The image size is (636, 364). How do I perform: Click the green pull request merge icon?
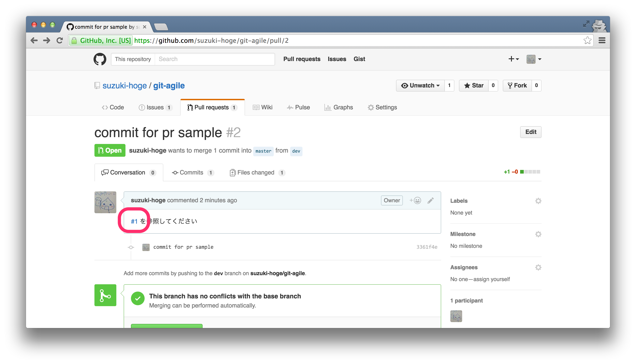[x=105, y=295]
